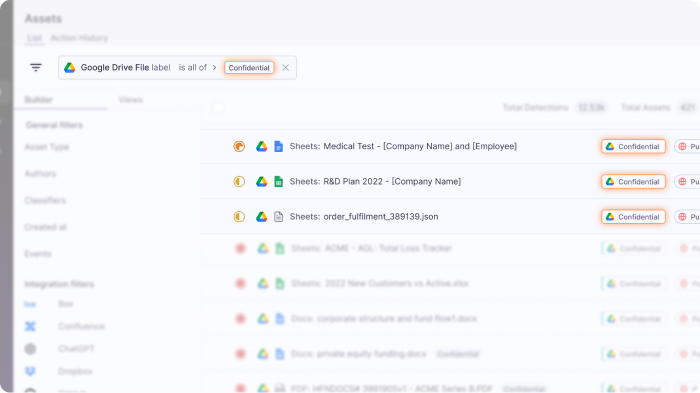Open Sheets: 2022 New Customers vs Active.xlsx
The width and height of the screenshot is (700, 393).
pyautogui.click(x=379, y=284)
